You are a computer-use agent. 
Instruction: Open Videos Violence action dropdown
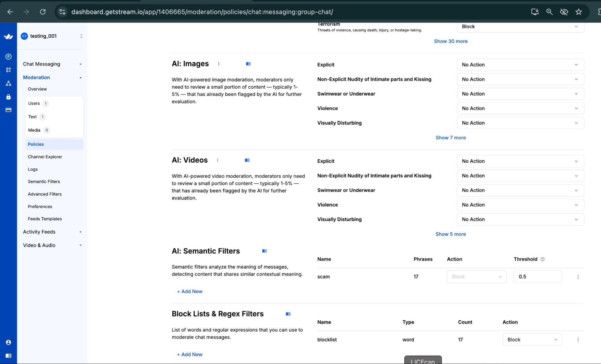point(520,205)
